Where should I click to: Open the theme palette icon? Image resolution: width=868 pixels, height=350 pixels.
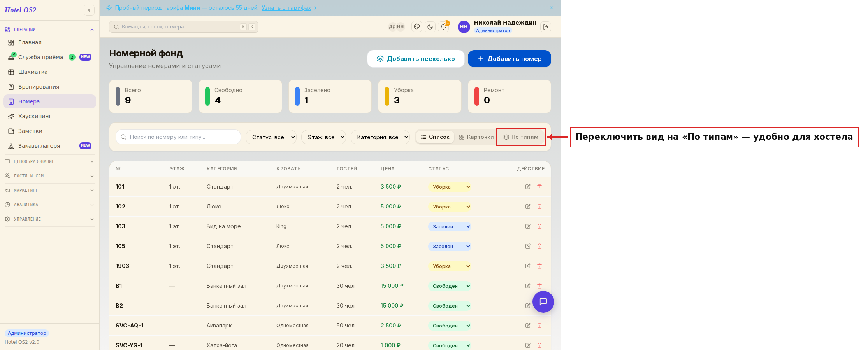click(417, 27)
